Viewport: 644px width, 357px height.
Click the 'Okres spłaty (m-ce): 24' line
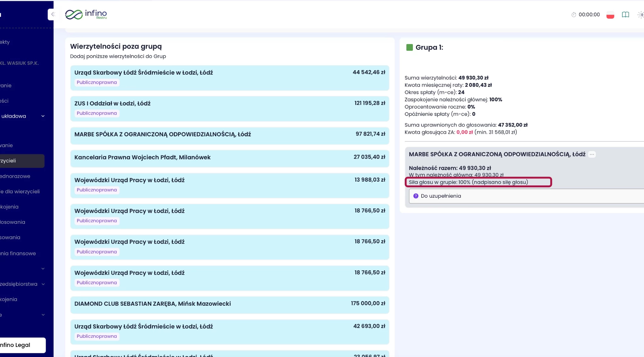click(x=435, y=92)
